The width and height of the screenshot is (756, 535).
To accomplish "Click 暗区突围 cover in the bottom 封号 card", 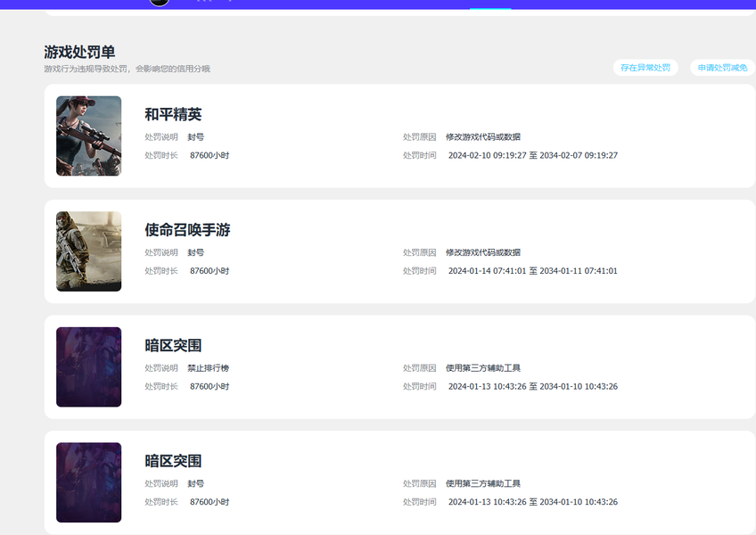I will click(89, 482).
